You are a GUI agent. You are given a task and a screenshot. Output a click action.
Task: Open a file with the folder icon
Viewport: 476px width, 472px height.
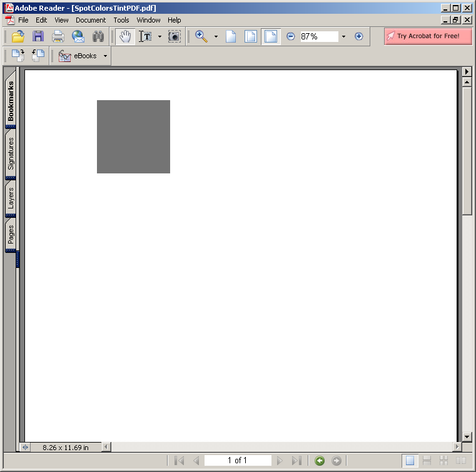[x=18, y=36]
